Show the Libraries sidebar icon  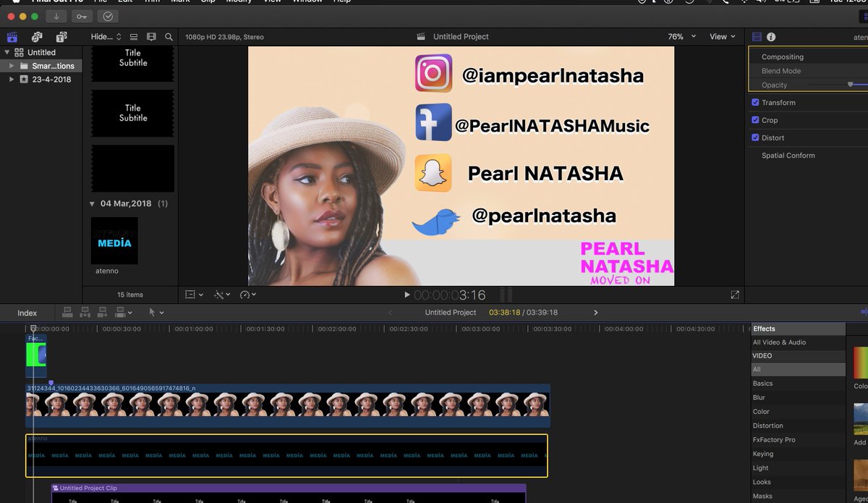(x=12, y=37)
